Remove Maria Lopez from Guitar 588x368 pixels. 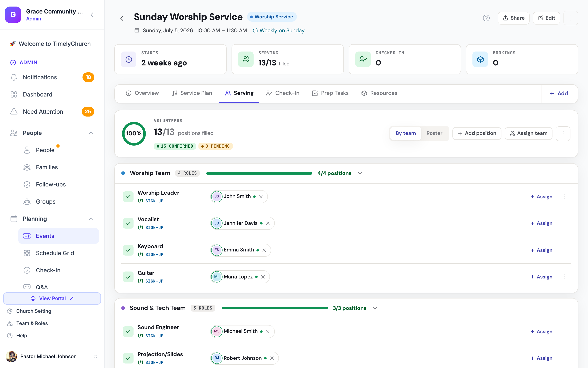[263, 277]
